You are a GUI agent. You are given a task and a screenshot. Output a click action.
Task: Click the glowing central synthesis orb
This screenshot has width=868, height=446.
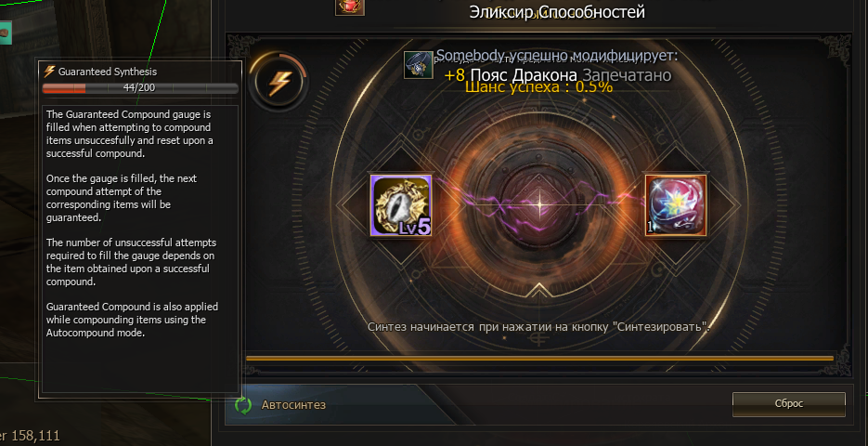tap(539, 205)
